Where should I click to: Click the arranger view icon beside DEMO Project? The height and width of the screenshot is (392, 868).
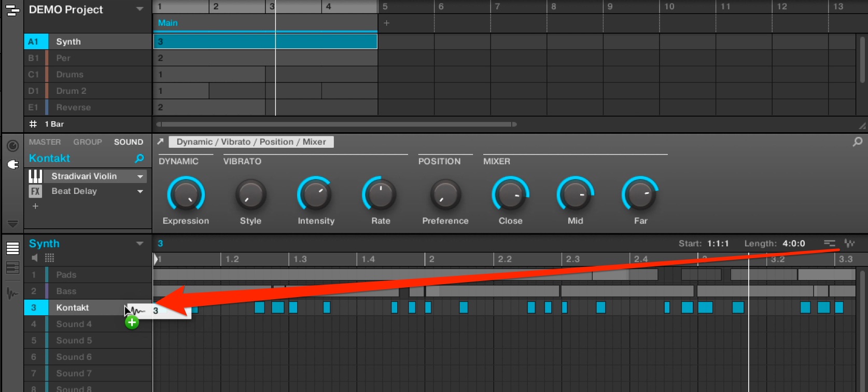12,10
